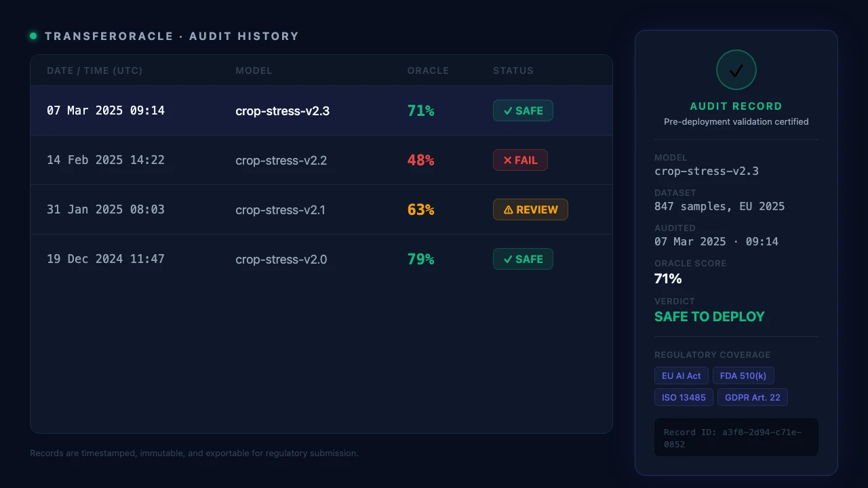Click the REVIEW warning badge for crop-stress-v2.1
Viewport: 868px width, 488px height.
530,209
